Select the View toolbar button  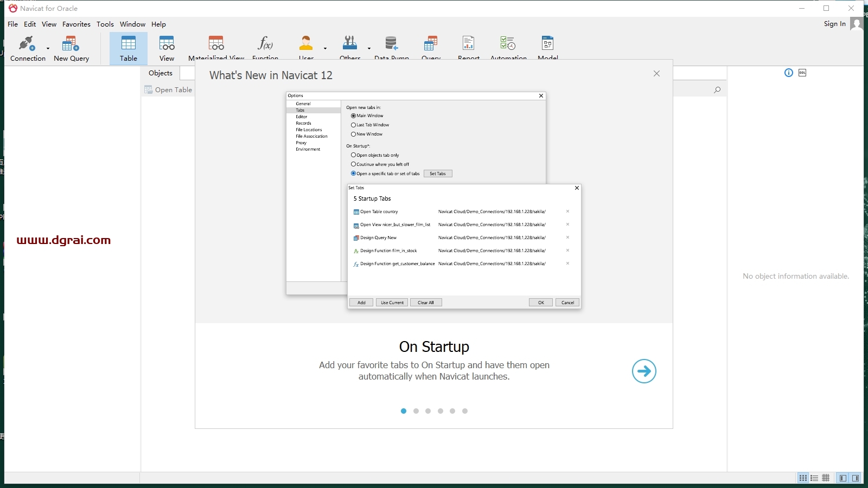(167, 48)
